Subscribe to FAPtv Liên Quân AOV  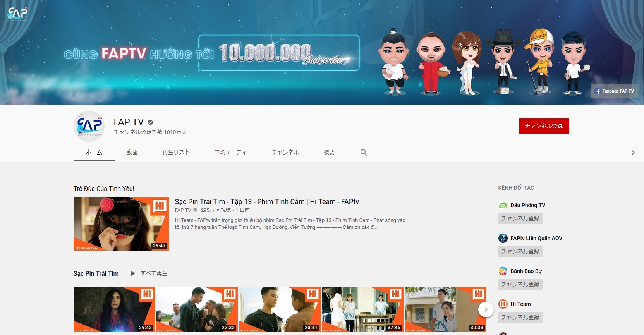[x=520, y=251]
